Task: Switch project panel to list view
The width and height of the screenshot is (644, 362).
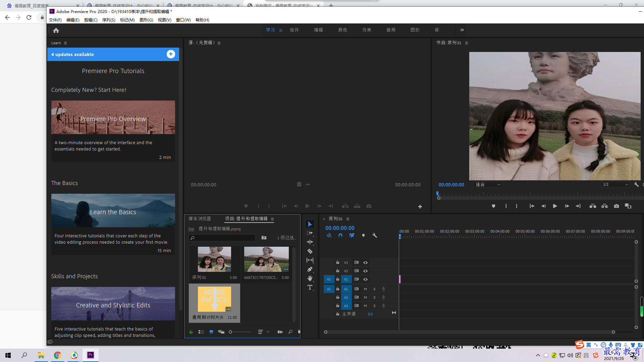Action: pyautogui.click(x=201, y=332)
